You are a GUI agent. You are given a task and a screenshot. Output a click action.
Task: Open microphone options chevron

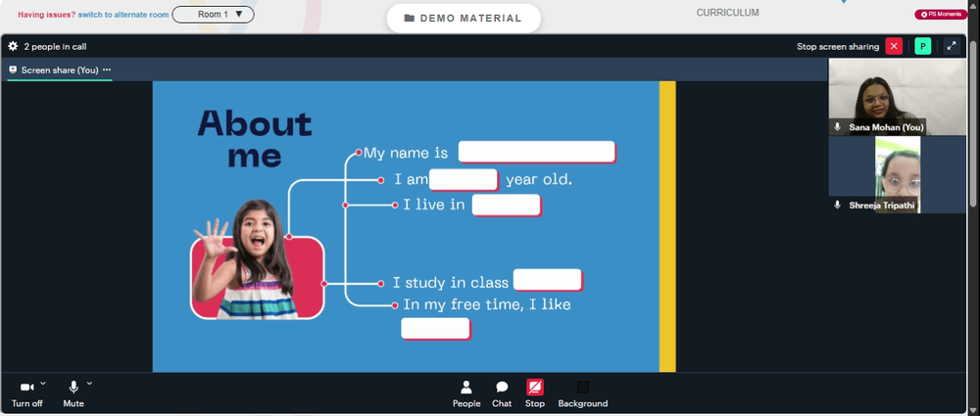[x=89, y=383]
